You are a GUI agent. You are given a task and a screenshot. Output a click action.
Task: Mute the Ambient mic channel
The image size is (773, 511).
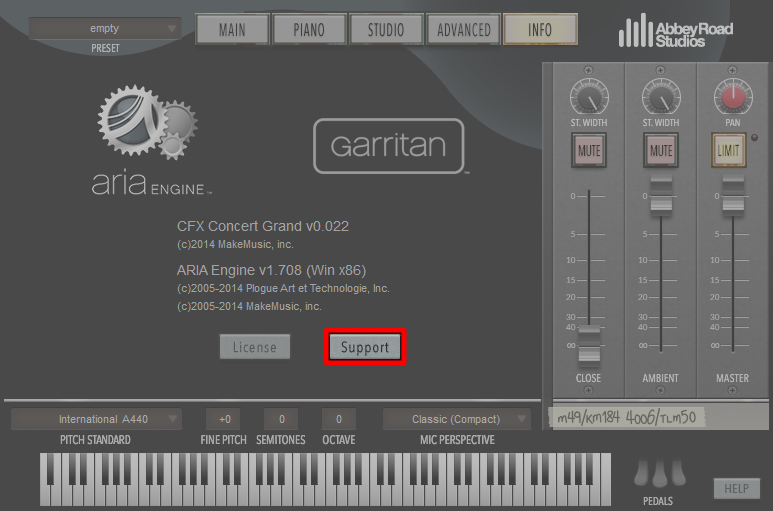click(x=661, y=150)
